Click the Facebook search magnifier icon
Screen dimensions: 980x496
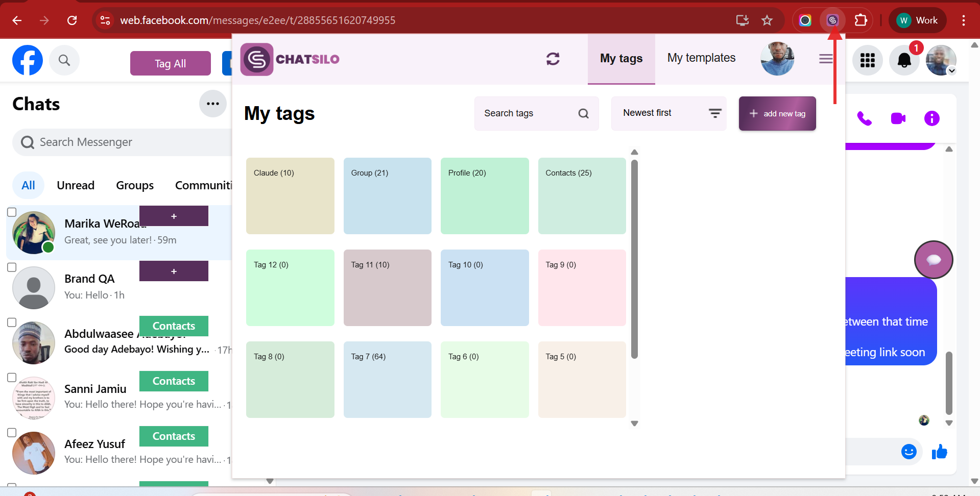click(64, 60)
